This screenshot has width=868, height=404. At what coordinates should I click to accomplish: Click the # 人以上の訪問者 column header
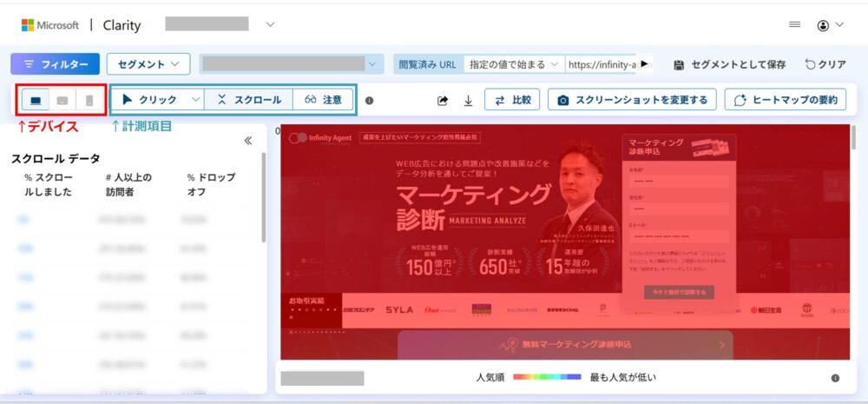tap(128, 184)
